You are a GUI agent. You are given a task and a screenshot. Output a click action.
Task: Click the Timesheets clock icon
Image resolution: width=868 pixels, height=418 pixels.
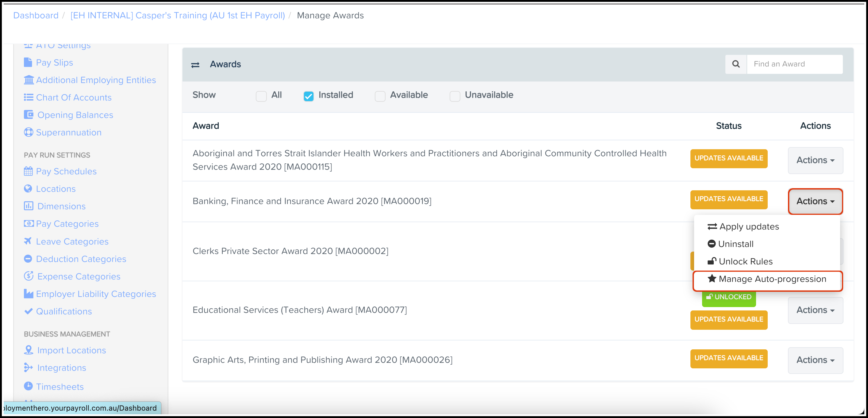pyautogui.click(x=28, y=386)
